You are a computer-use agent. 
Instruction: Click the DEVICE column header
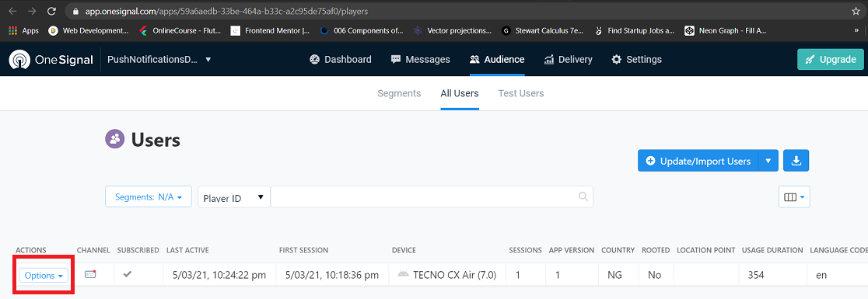click(x=404, y=250)
